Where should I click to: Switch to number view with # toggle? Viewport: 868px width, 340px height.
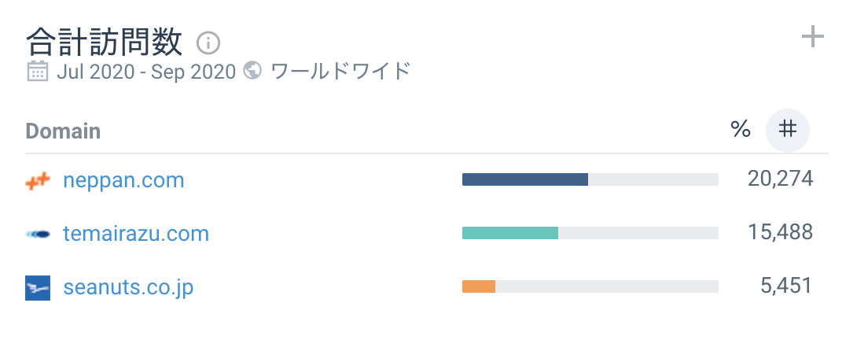pos(787,130)
